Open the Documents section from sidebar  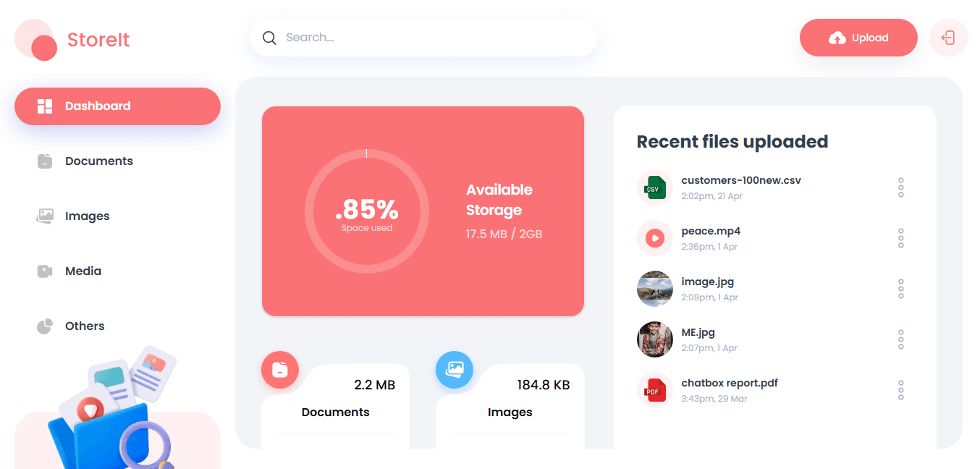coord(99,161)
